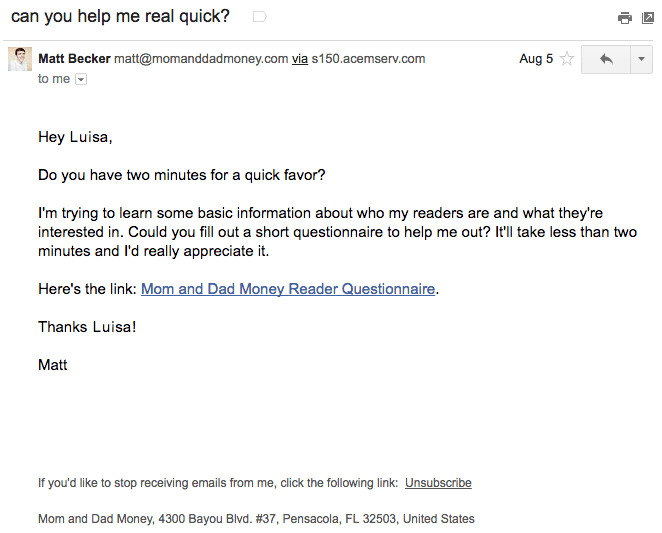Click the label tag icon beside subject

tap(259, 17)
